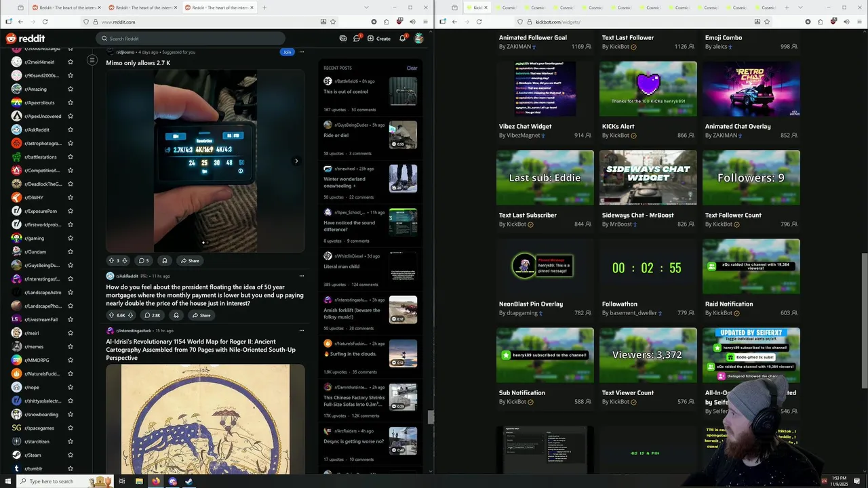Open extensions icon in KickBot window toolbar
Image resolution: width=868 pixels, height=488 pixels.
click(821, 22)
